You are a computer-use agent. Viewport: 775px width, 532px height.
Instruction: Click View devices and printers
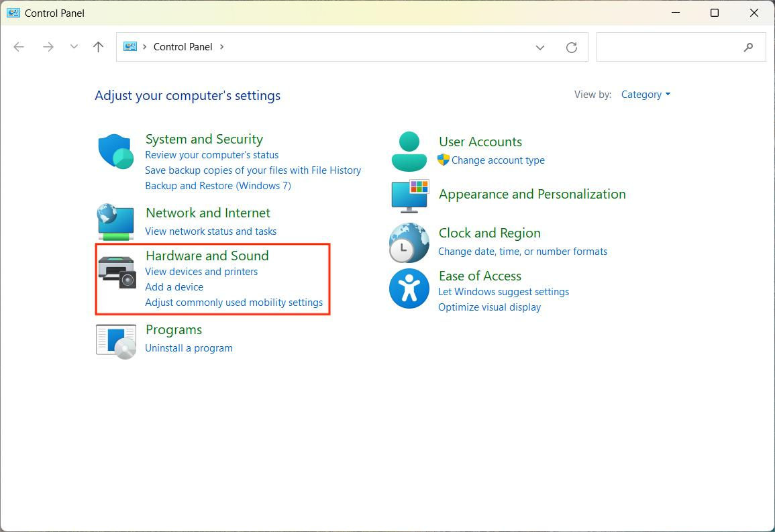pyautogui.click(x=201, y=271)
